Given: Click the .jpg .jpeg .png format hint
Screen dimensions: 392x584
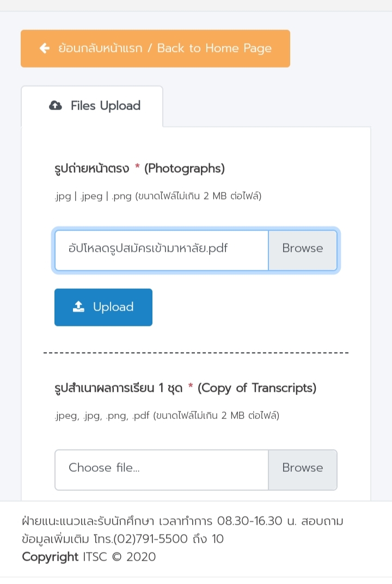Looking at the screenshot, I should pyautogui.click(x=158, y=196).
